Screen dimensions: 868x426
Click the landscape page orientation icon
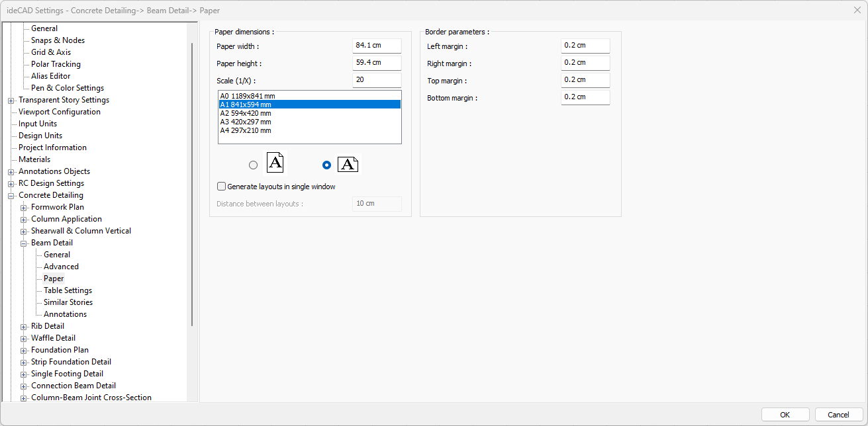tap(348, 165)
